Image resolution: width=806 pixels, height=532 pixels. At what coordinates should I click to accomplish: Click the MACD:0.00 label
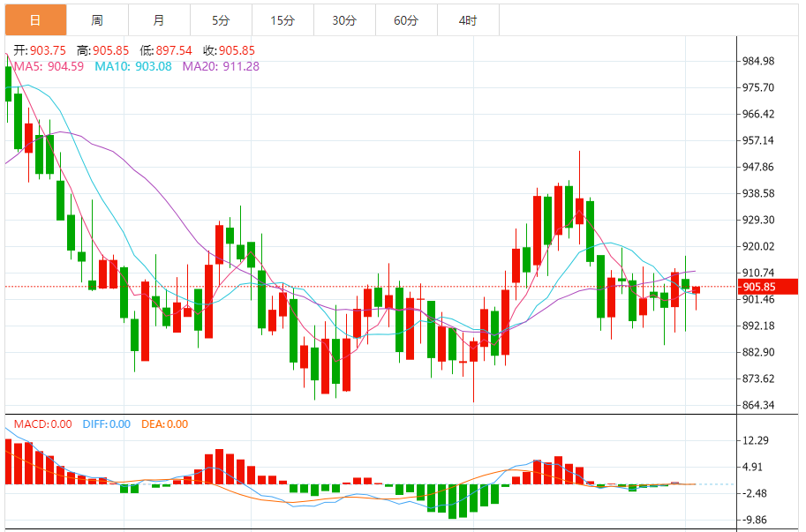point(42,424)
